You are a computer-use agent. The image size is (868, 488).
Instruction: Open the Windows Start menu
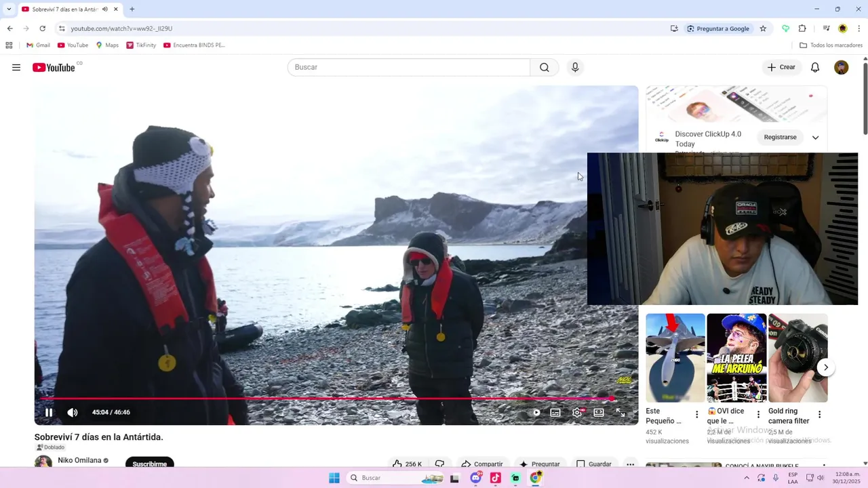[334, 478]
